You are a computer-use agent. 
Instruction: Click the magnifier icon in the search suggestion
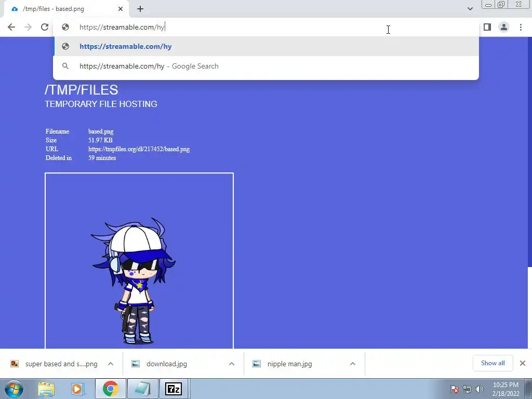(65, 66)
